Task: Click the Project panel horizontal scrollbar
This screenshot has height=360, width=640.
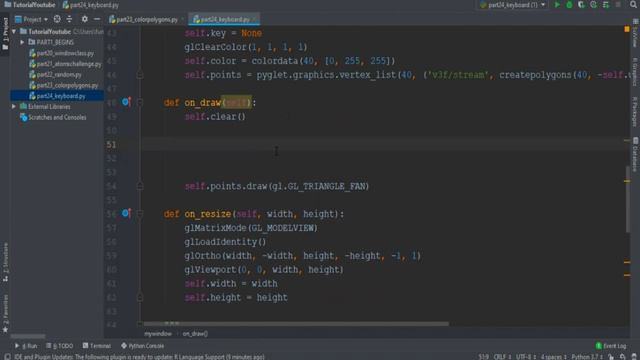Action: tap(28, 336)
